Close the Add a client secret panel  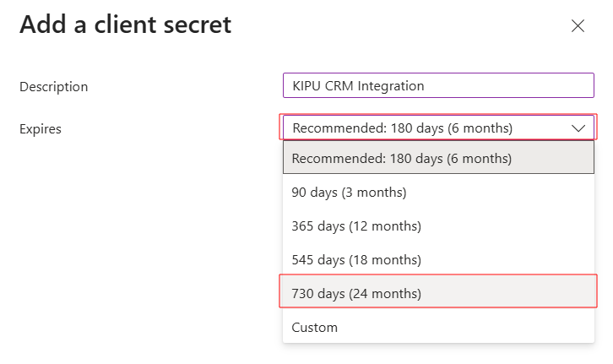coord(578,25)
